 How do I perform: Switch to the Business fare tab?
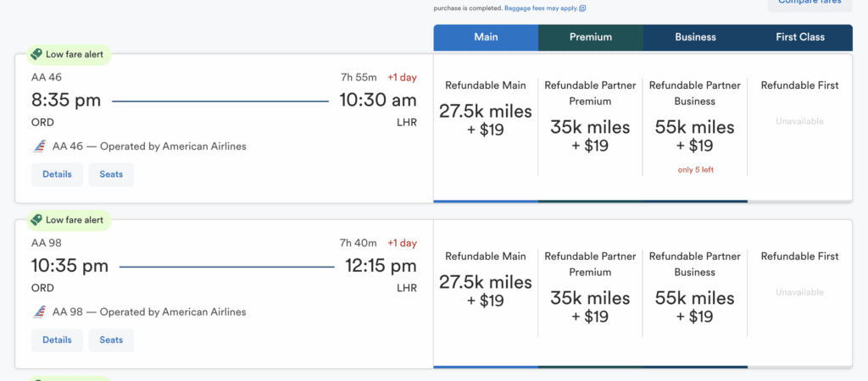695,37
